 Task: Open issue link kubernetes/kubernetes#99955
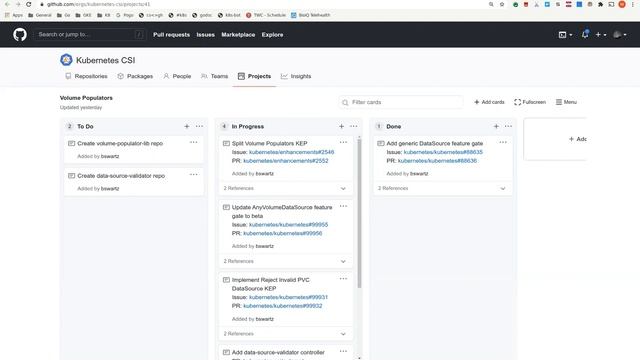coord(289,225)
